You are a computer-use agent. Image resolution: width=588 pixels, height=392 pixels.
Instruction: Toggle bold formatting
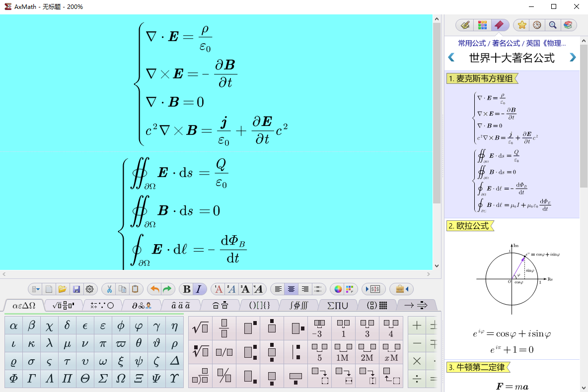186,289
